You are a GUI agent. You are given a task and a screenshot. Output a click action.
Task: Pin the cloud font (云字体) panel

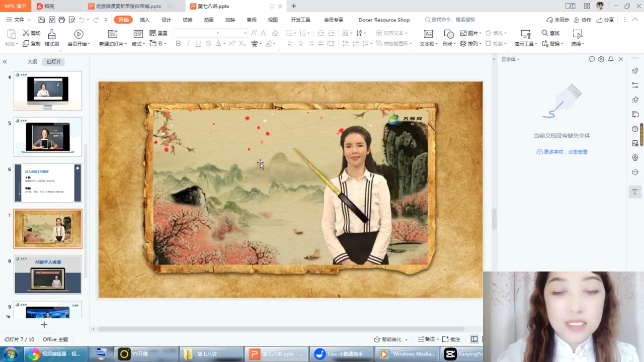tap(611, 59)
